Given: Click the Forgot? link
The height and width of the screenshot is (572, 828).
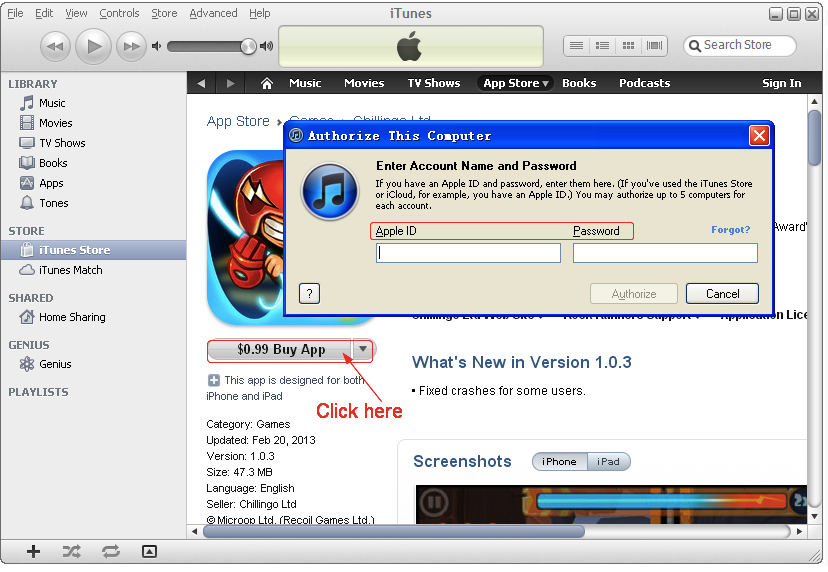Looking at the screenshot, I should [x=730, y=230].
